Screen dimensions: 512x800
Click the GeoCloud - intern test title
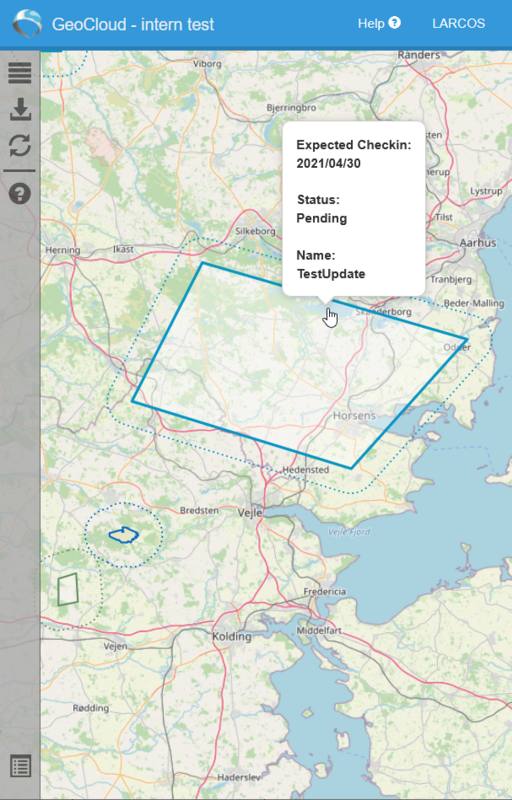coord(133,24)
